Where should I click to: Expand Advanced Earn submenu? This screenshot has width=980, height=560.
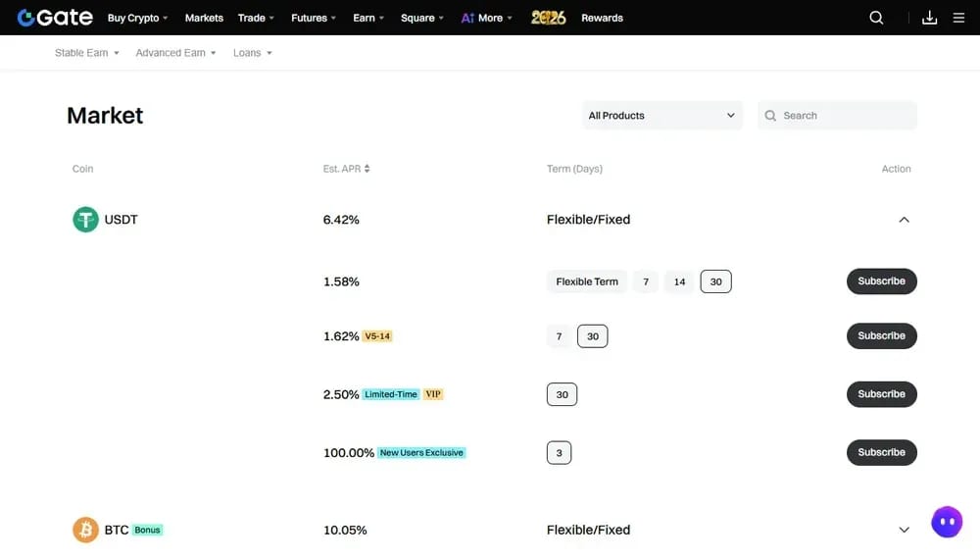coord(175,53)
